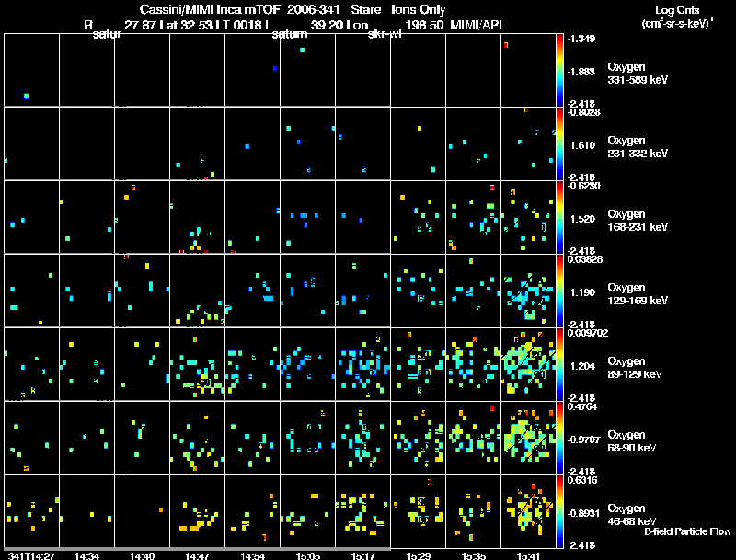Click the 15:05 time axis label
The width and height of the screenshot is (736, 560).
[308, 555]
